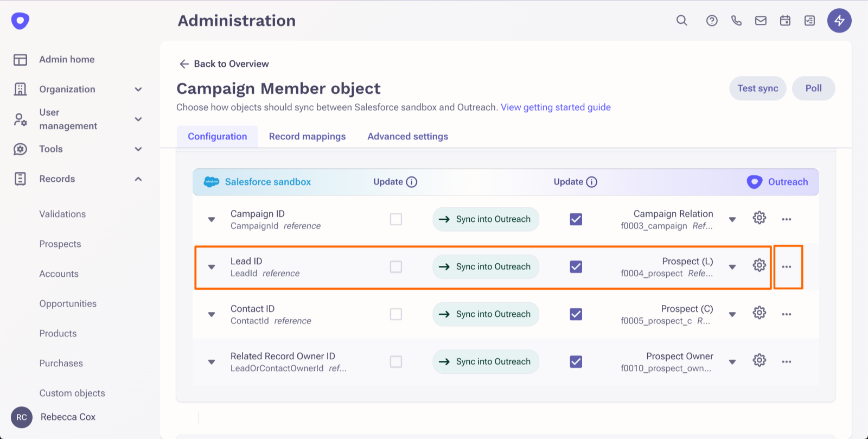
Task: Open Prospects in sidebar
Action: tap(60, 244)
